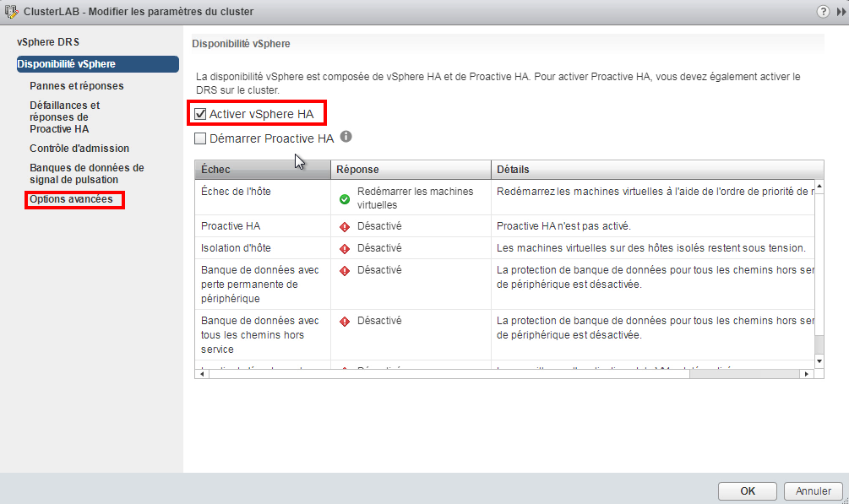Click the table's scroll left arrow
This screenshot has height=504, width=849.
coord(202,374)
